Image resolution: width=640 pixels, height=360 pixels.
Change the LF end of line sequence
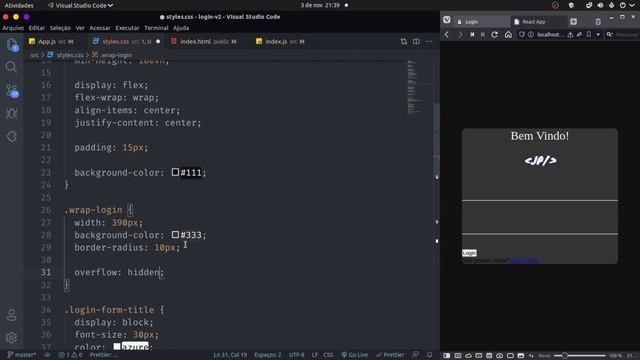315,355
